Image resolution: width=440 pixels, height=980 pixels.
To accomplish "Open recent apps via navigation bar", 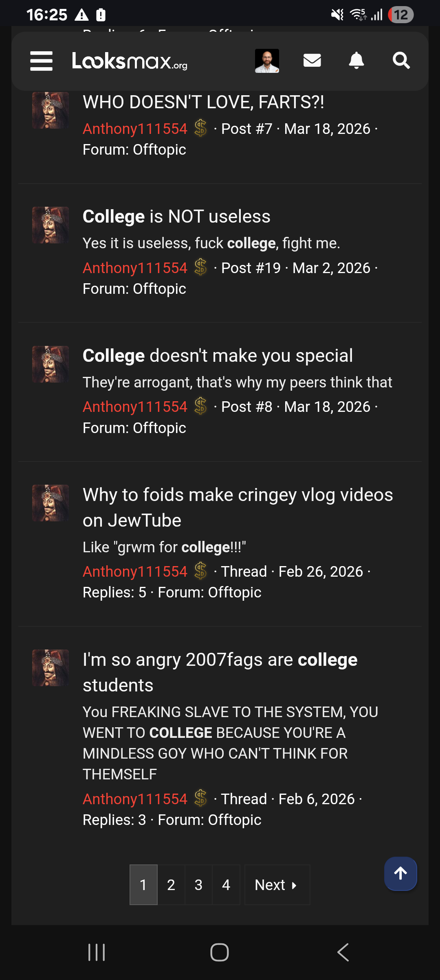I will point(96,952).
